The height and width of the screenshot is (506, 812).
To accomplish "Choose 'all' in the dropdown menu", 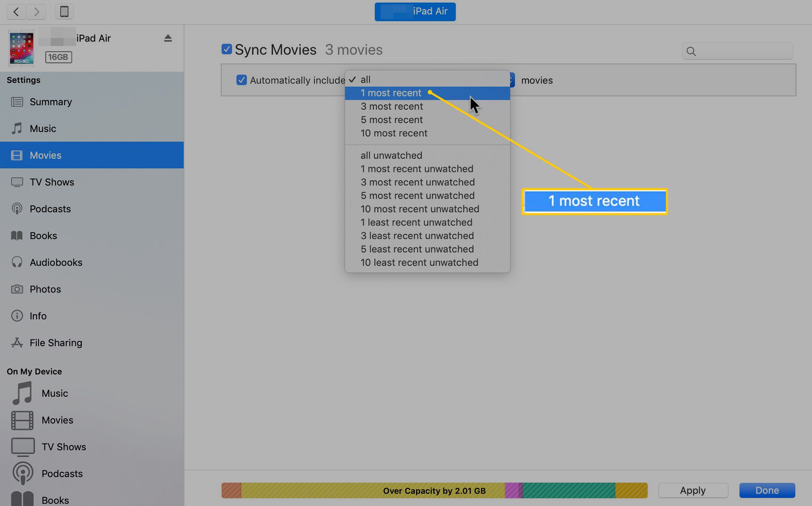I will click(x=427, y=79).
